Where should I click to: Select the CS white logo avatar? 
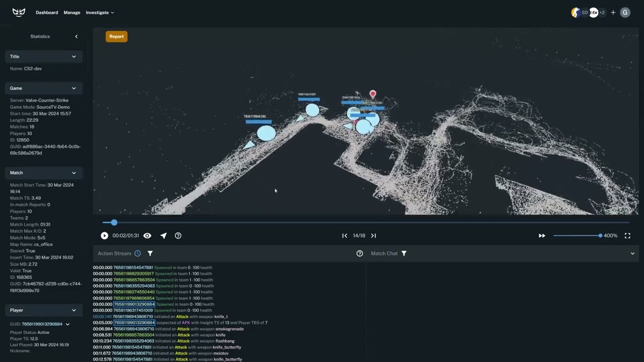(x=594, y=13)
